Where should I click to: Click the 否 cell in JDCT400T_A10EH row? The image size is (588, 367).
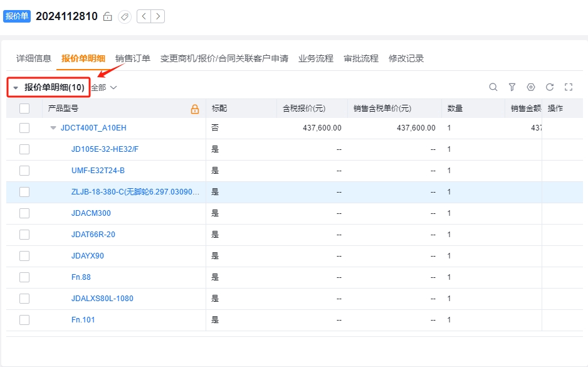(215, 128)
